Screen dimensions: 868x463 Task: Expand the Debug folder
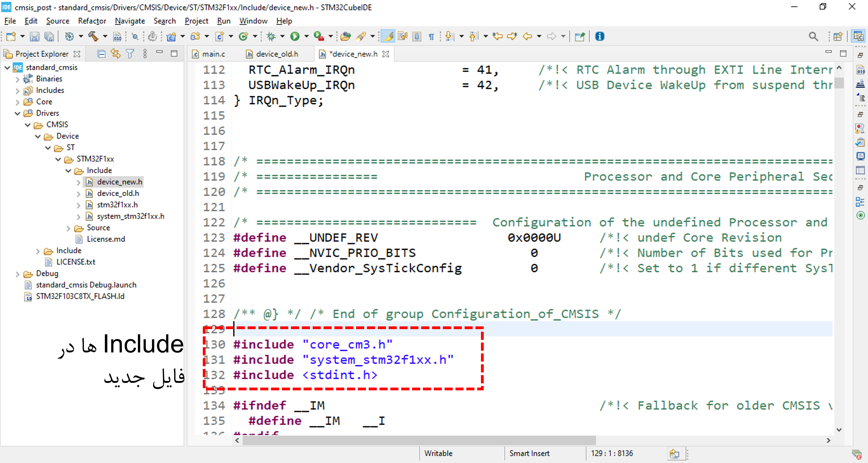(18, 274)
